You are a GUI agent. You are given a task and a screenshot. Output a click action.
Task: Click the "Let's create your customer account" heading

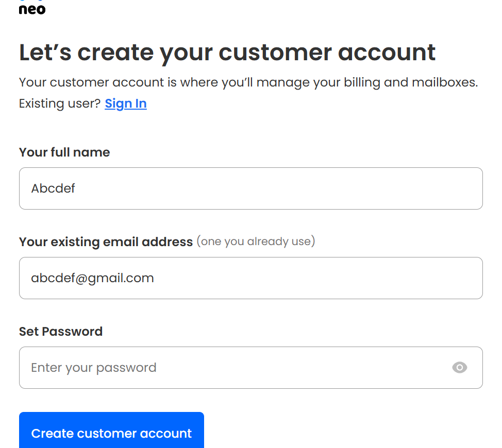coord(227,53)
